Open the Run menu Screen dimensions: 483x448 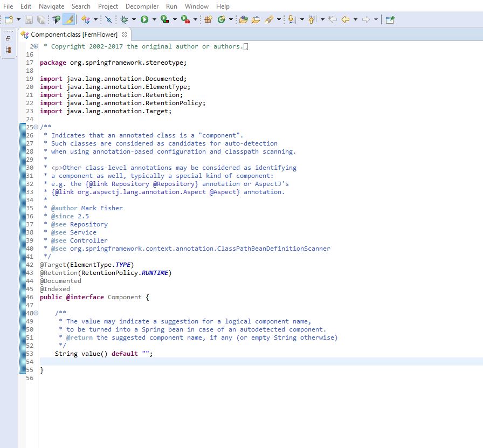pos(171,6)
